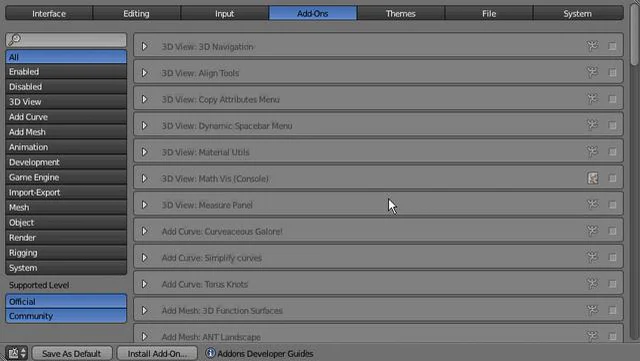Click the community support icon for 3D Navigation

(592, 46)
